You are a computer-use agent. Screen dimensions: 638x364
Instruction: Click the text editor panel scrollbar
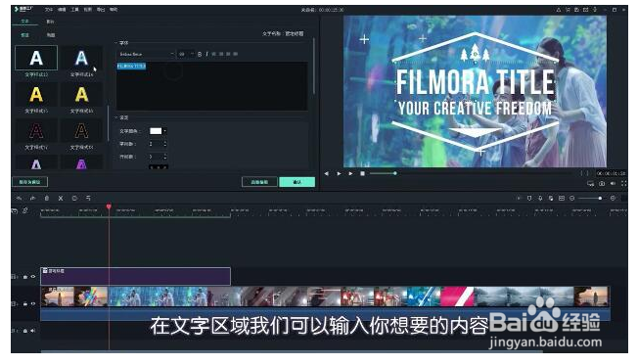coord(314,67)
